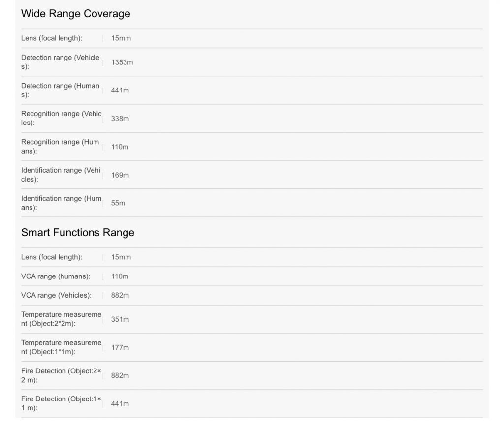The image size is (504, 430).
Task: Select the 351m temperature measurement value
Action: click(120, 319)
